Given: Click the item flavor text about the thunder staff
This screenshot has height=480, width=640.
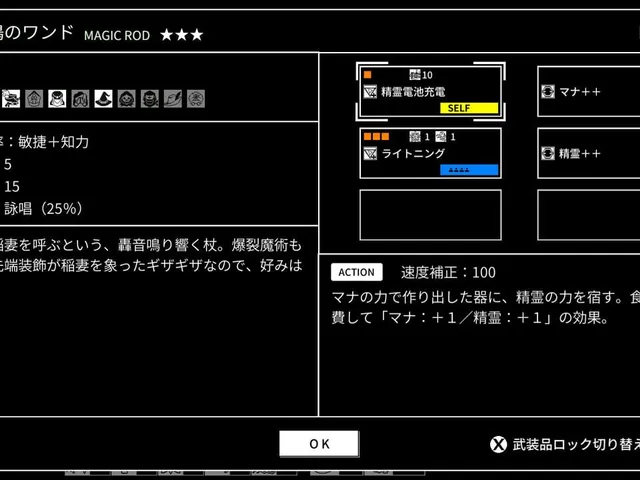Looking at the screenshot, I should click(151, 255).
